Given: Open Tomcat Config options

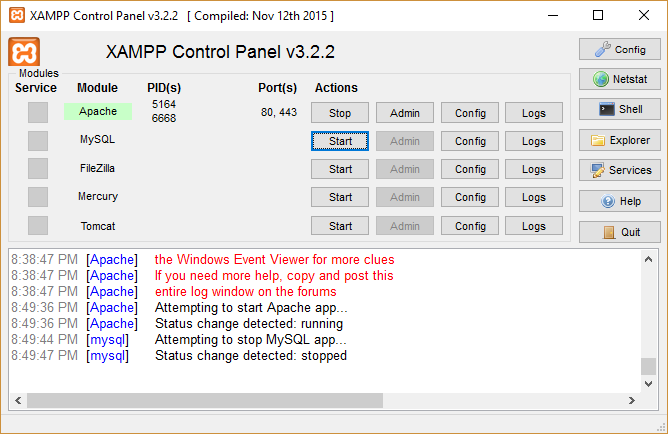Looking at the screenshot, I should pos(470,226).
